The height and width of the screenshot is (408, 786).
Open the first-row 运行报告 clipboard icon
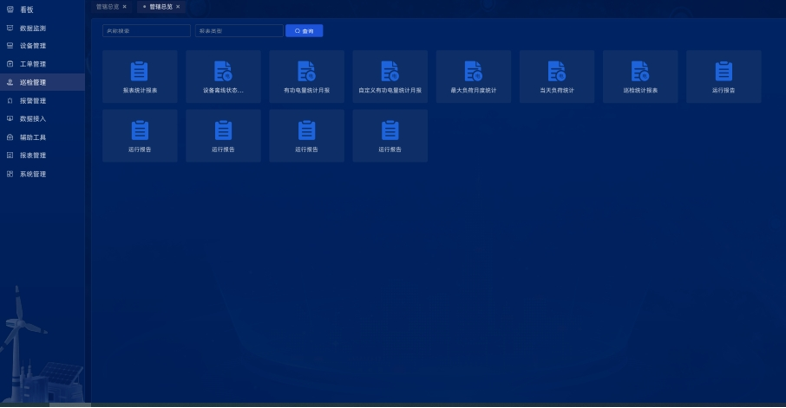tap(723, 71)
